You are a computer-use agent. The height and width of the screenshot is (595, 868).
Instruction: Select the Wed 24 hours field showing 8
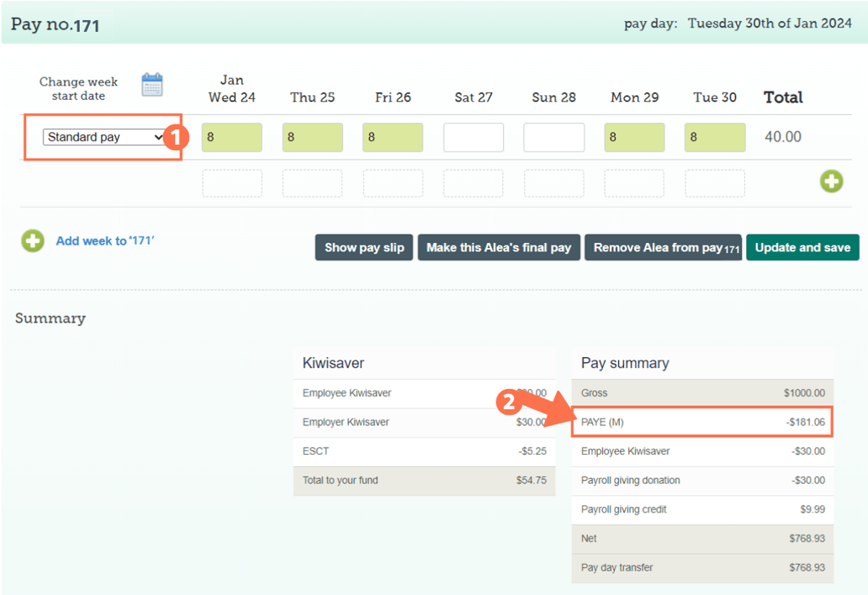click(231, 137)
